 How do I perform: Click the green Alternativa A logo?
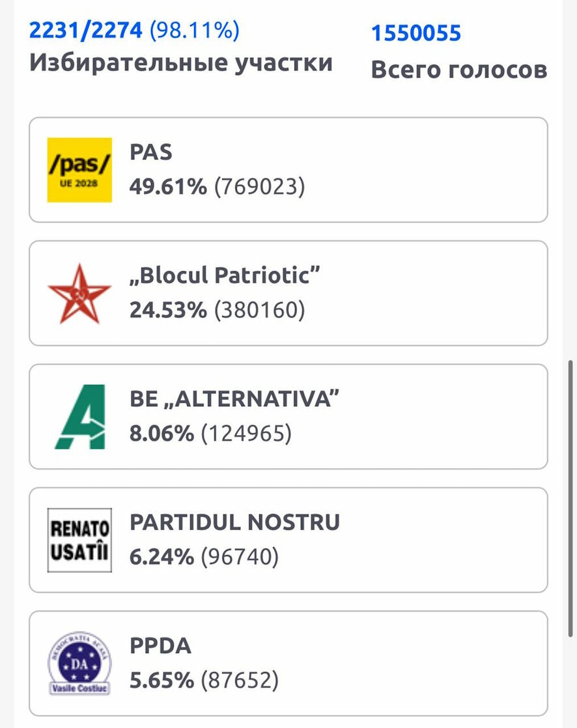81,417
